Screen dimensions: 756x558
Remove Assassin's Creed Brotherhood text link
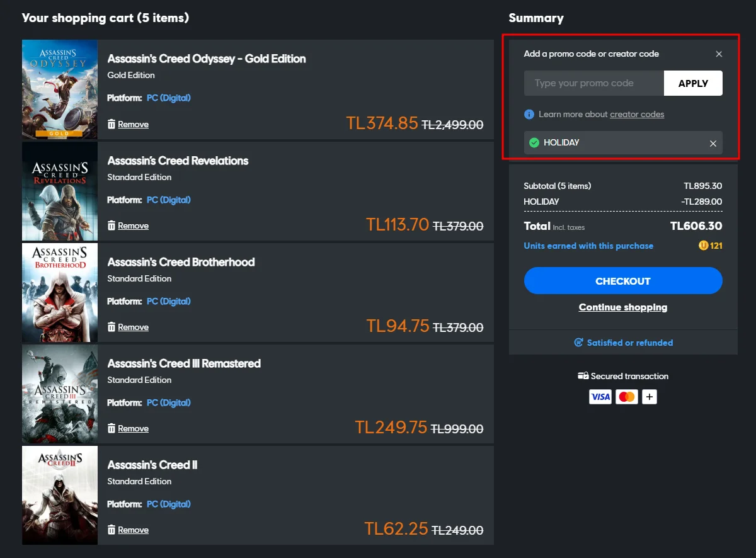tap(133, 327)
